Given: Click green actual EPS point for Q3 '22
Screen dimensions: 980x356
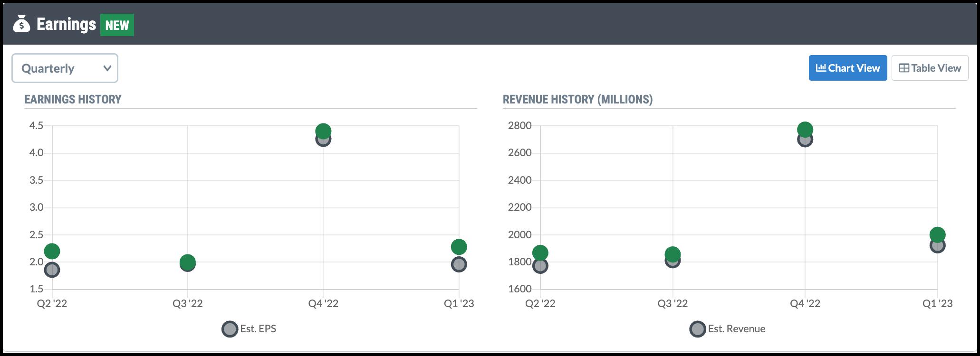Looking at the screenshot, I should [188, 261].
